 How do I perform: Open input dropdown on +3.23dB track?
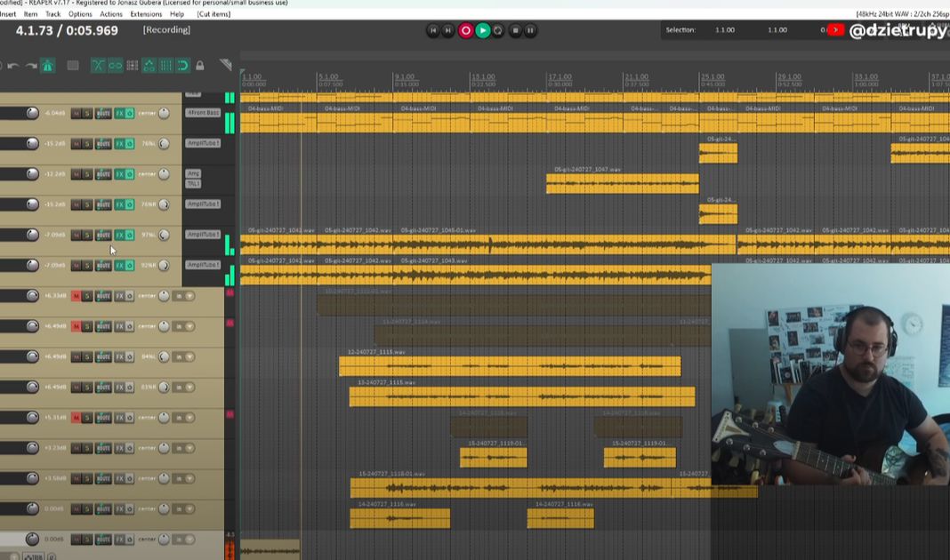189,448
